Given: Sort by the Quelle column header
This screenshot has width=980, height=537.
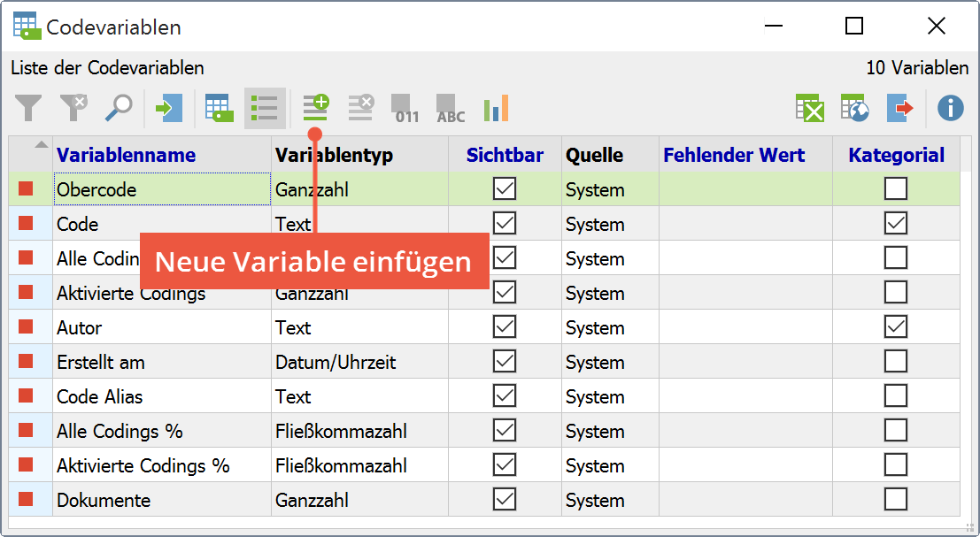Looking at the screenshot, I should point(610,154).
